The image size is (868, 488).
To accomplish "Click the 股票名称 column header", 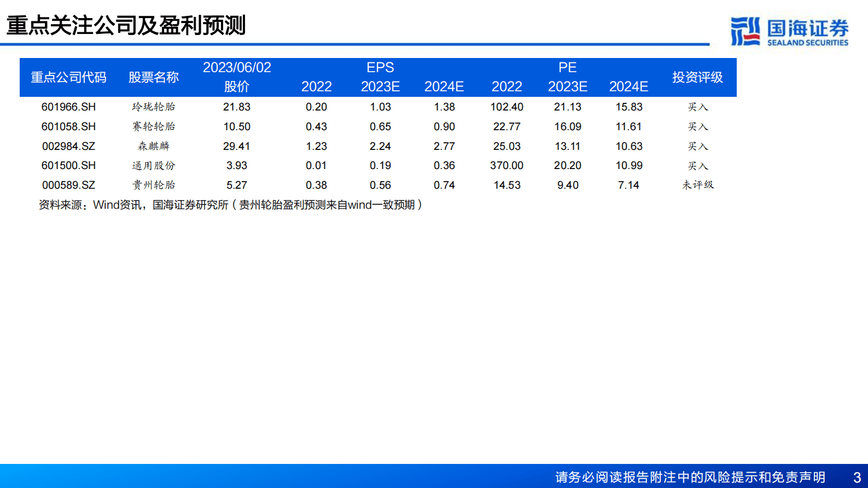I will point(154,77).
